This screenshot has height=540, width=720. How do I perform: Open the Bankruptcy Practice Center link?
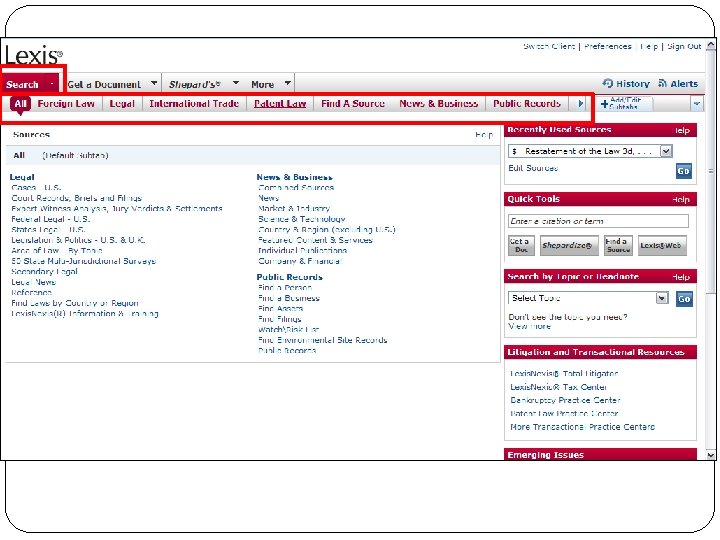[x=565, y=400]
